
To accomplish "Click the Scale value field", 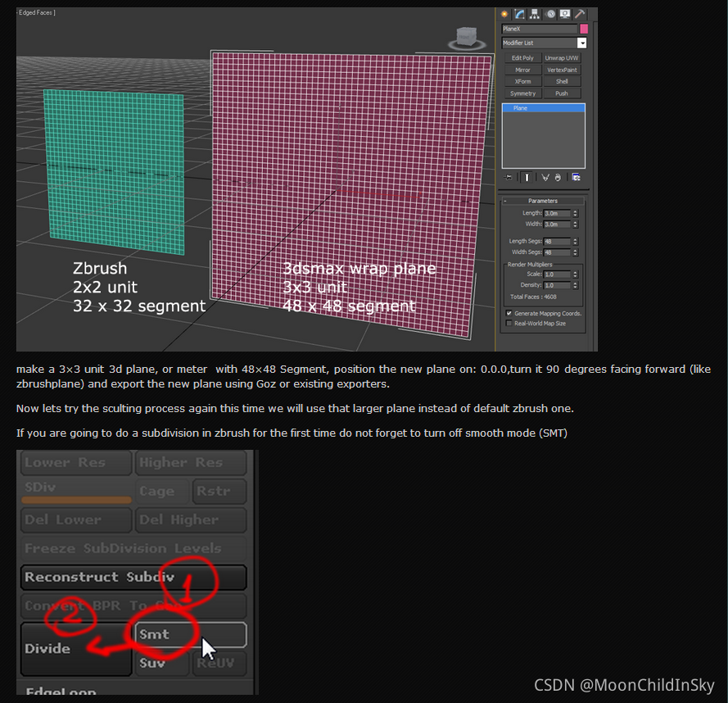I will click(x=557, y=274).
